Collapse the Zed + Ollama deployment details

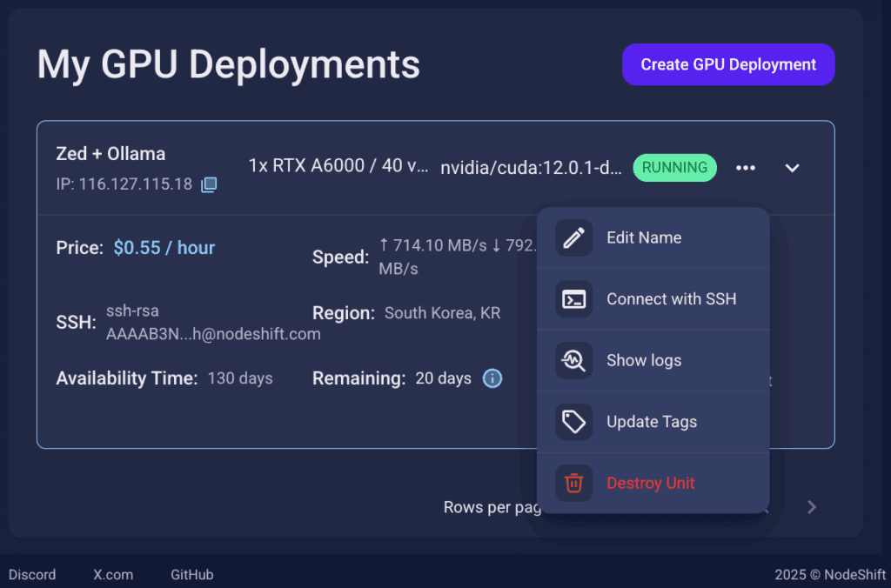(792, 168)
